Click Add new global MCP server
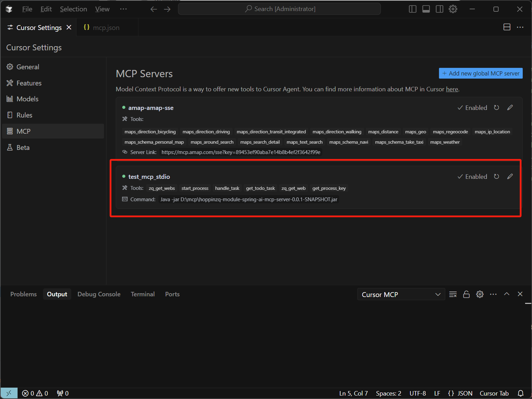This screenshot has width=532, height=399. [x=480, y=73]
